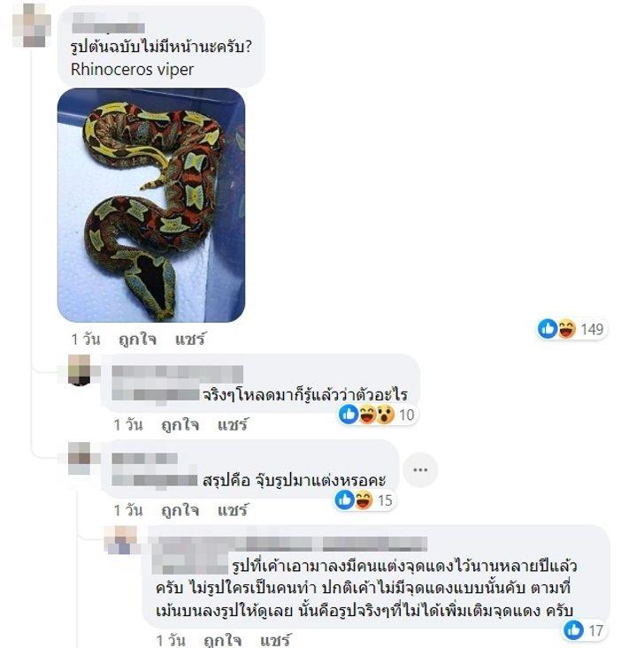
Task: Open the avatar of the สรุปคือ replier
Action: tap(79, 458)
